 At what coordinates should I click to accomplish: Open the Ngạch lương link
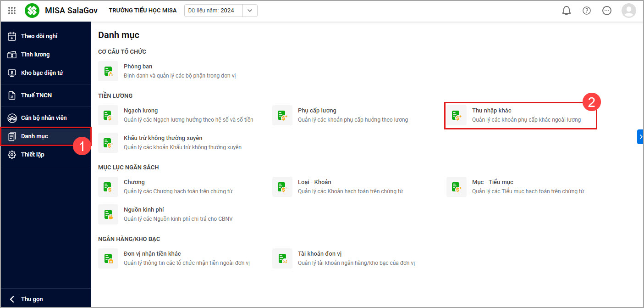point(141,111)
